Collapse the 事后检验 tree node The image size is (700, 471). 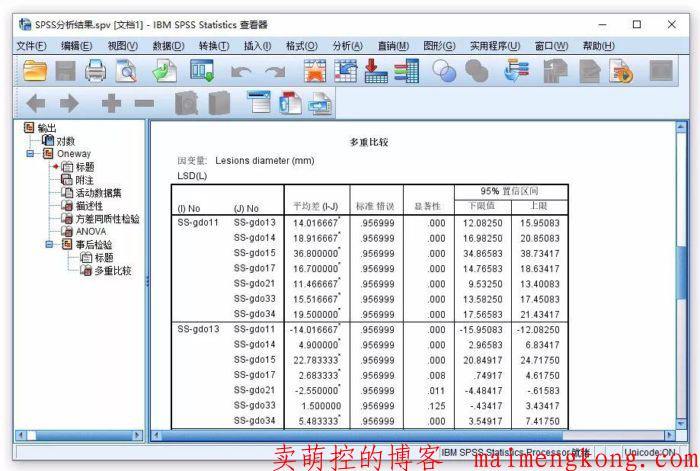[50, 244]
